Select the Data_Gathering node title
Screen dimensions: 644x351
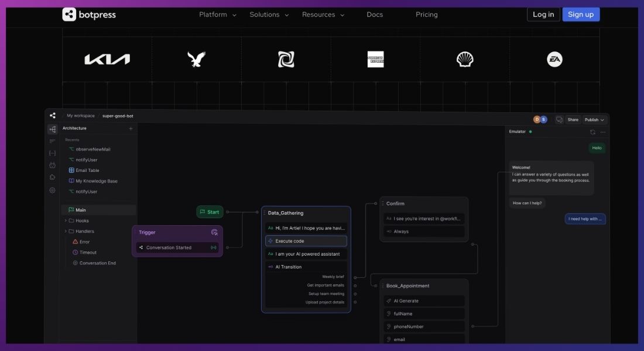click(286, 213)
